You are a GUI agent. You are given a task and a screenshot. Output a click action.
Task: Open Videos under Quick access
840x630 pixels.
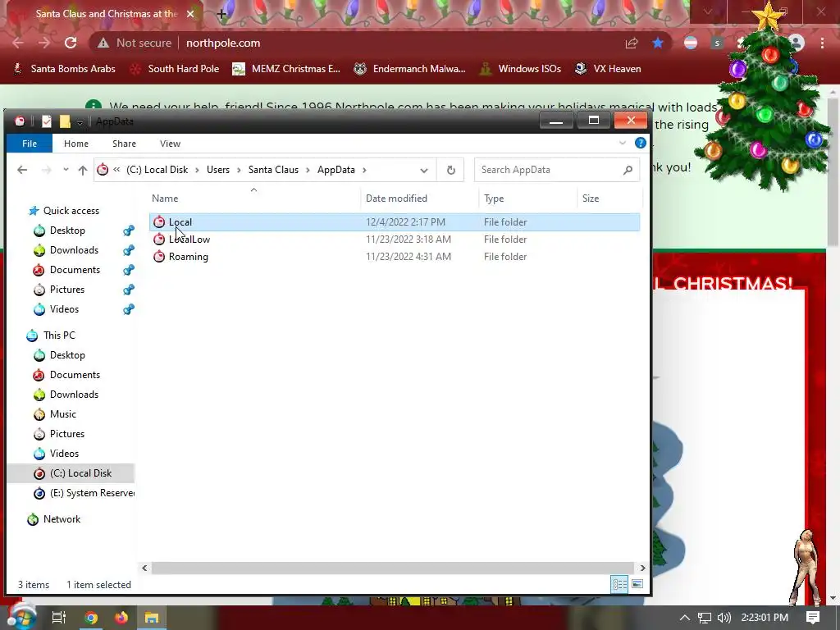64,309
